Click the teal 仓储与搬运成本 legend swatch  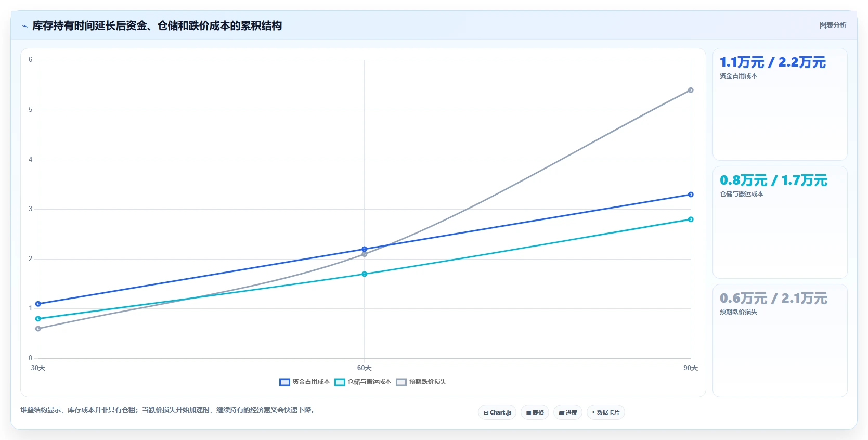point(340,382)
